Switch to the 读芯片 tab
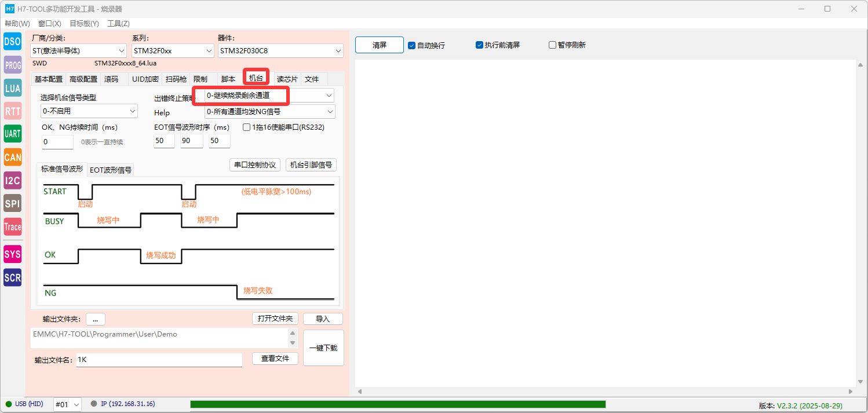 tap(287, 79)
